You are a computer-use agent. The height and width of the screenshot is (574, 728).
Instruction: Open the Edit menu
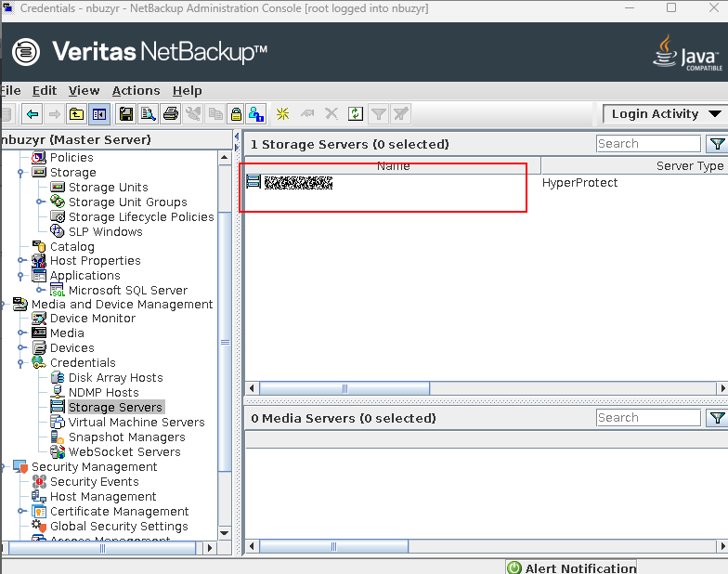45,91
